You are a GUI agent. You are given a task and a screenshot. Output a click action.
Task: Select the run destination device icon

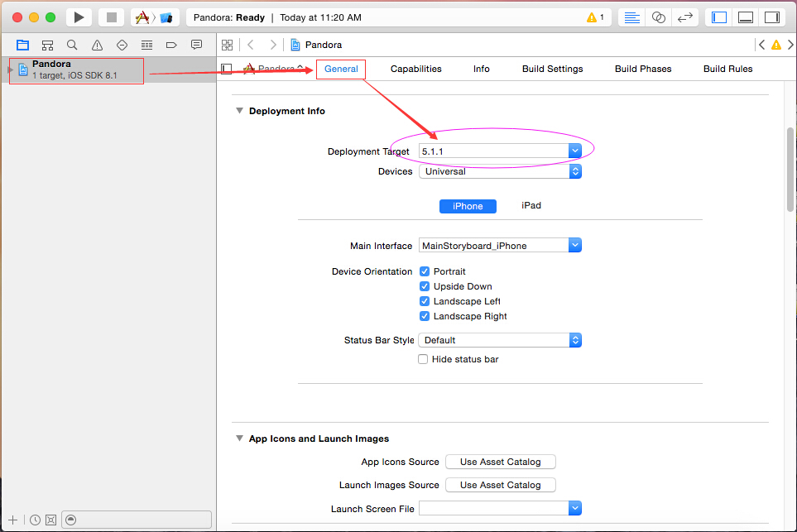(x=166, y=17)
